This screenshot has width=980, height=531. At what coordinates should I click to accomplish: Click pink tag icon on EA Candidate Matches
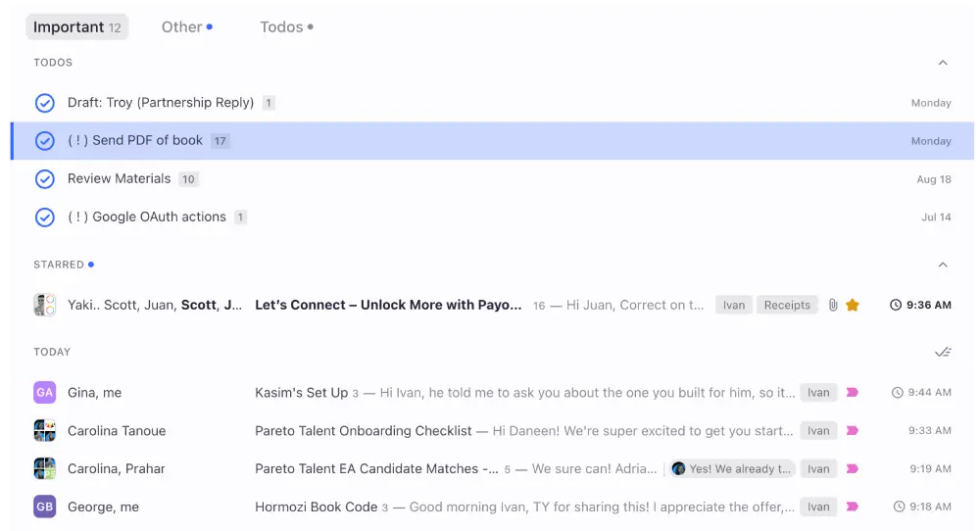point(852,468)
